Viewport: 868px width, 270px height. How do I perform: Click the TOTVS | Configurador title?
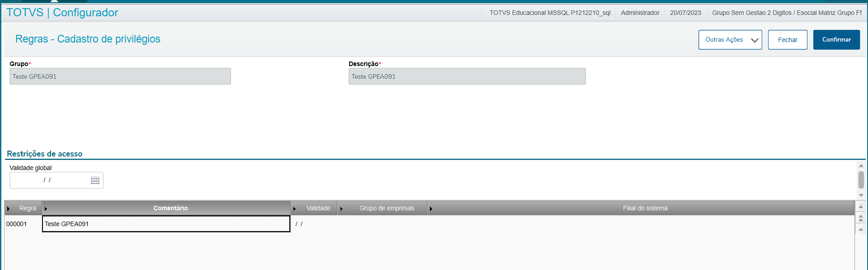(x=62, y=13)
